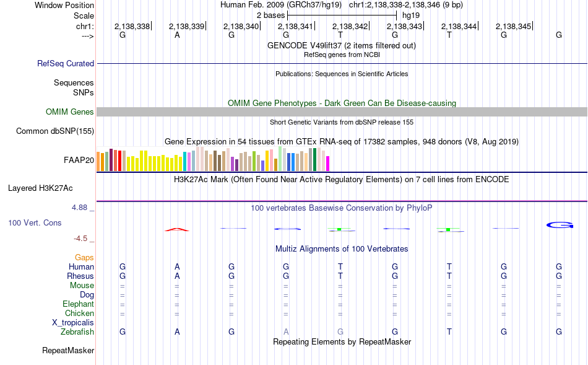Image resolution: width=588 pixels, height=365 pixels.
Task: Click the Scale 2 bases bar
Action: [x=342, y=15]
